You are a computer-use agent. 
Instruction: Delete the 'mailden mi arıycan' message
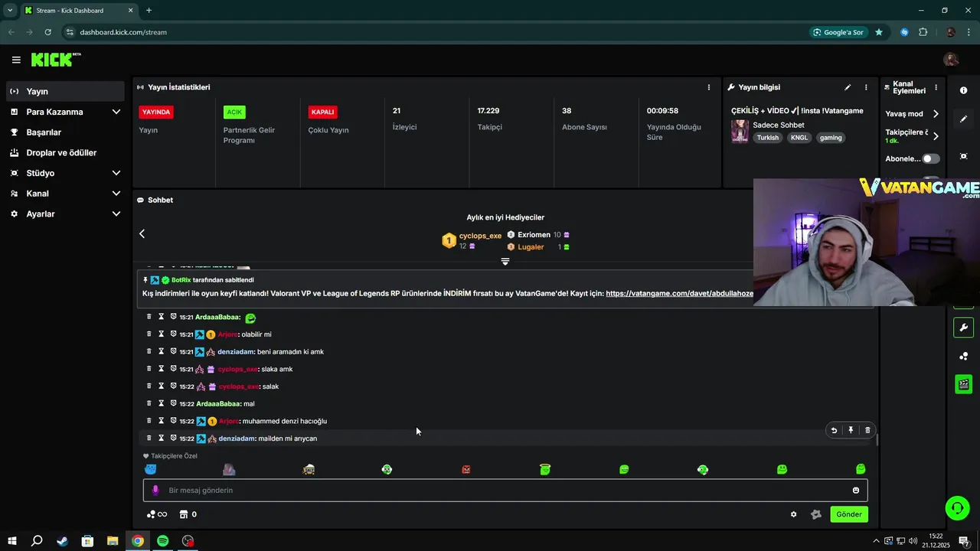(149, 439)
